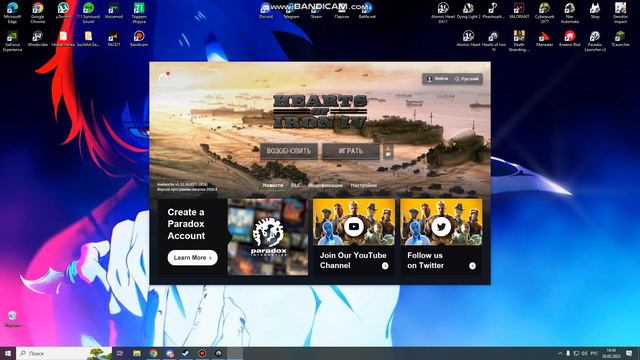The height and width of the screenshot is (360, 640).
Task: Open the Cyberpunk 2077 desktop icon
Action: (544, 12)
